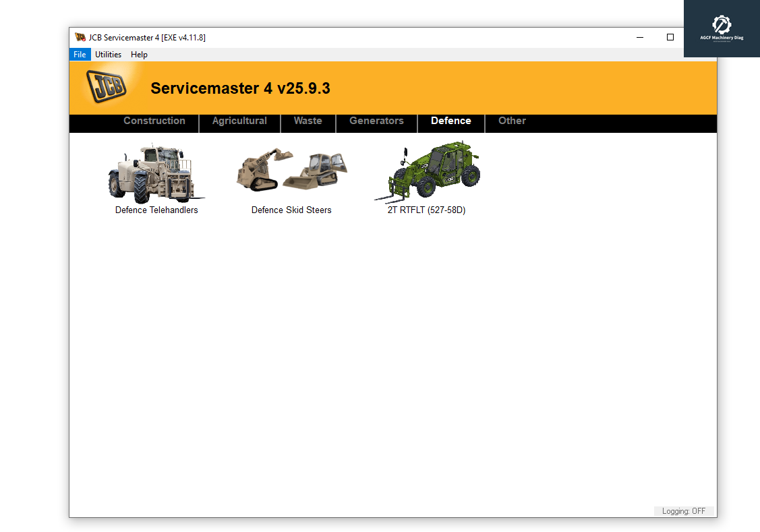The height and width of the screenshot is (532, 760).
Task: Select the Defence tab
Action: tap(450, 121)
